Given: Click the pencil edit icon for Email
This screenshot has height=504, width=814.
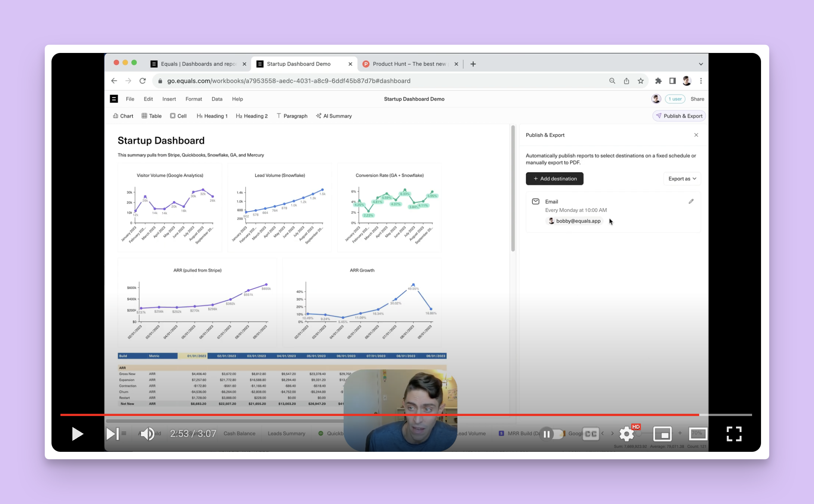Looking at the screenshot, I should tap(691, 201).
